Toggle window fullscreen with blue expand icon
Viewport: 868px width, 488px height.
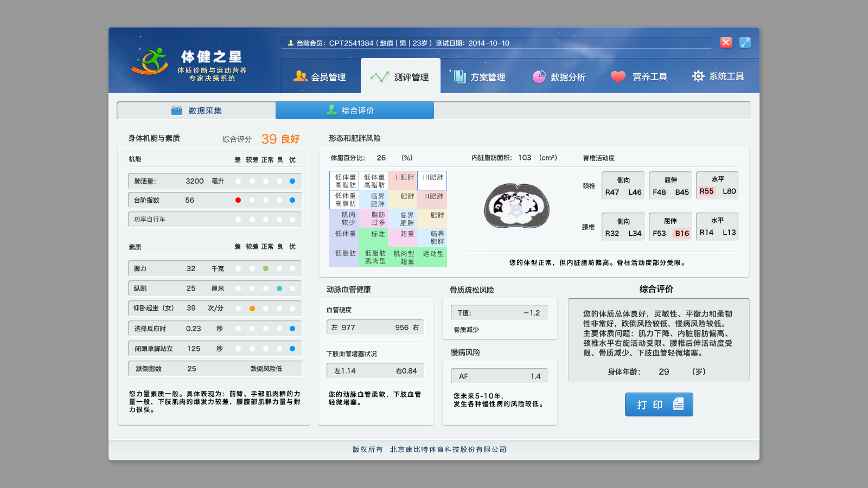pos(745,42)
